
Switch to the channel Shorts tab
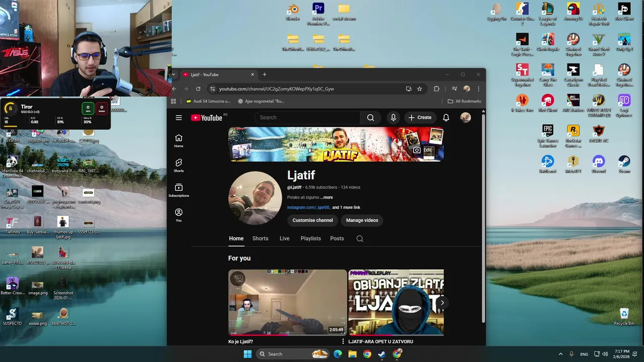point(260,239)
